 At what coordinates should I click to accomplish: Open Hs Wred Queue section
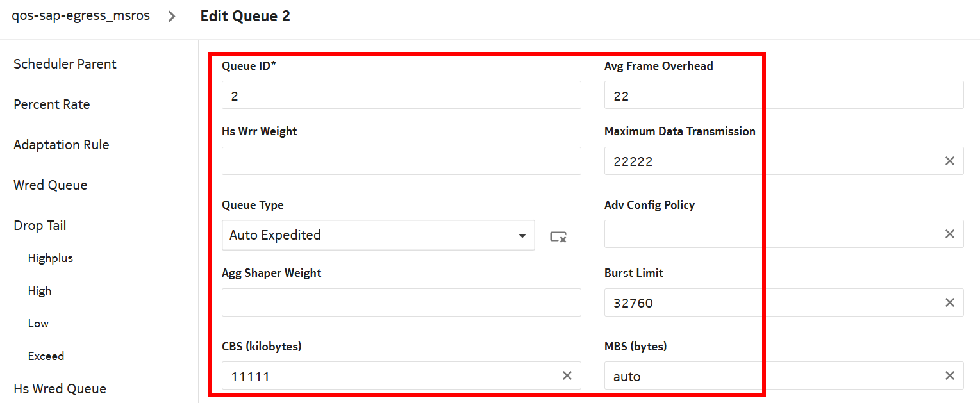coord(60,389)
